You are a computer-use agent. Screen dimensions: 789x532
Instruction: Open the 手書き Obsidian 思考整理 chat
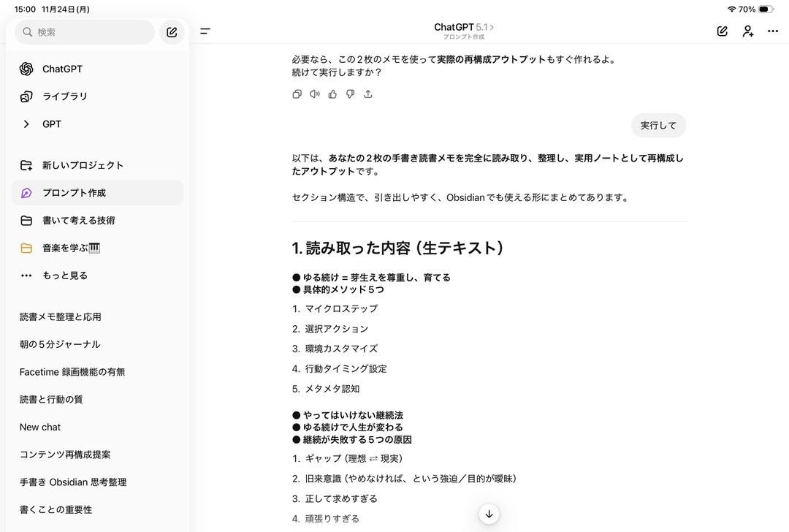point(73,482)
